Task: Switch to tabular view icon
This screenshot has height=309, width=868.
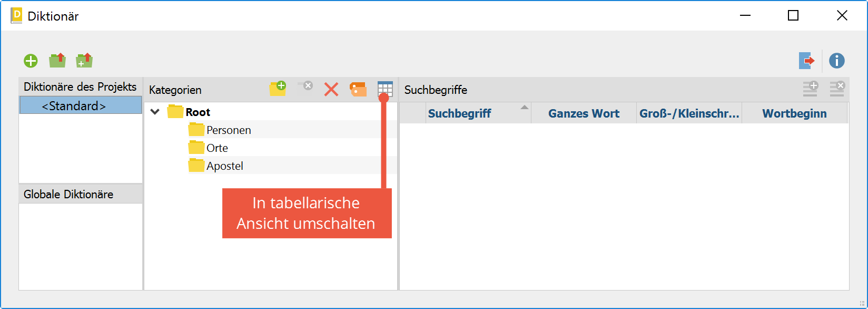Action: click(x=385, y=89)
